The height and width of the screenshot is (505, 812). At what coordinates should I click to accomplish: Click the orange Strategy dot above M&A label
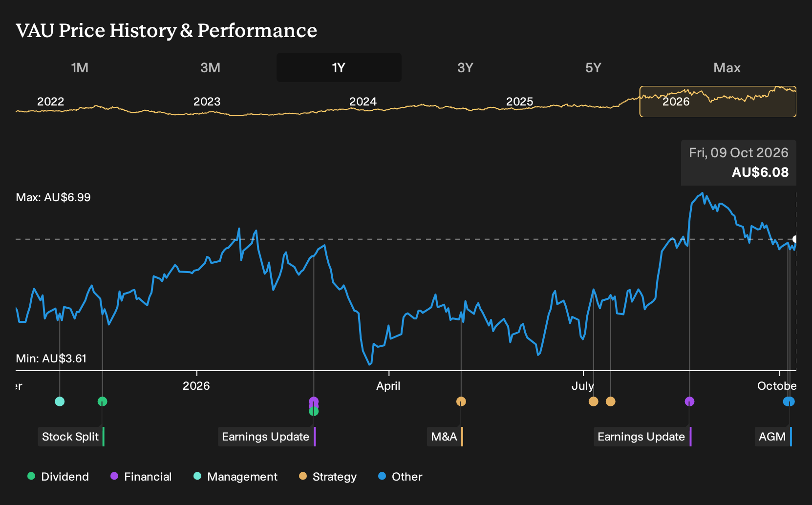461,401
